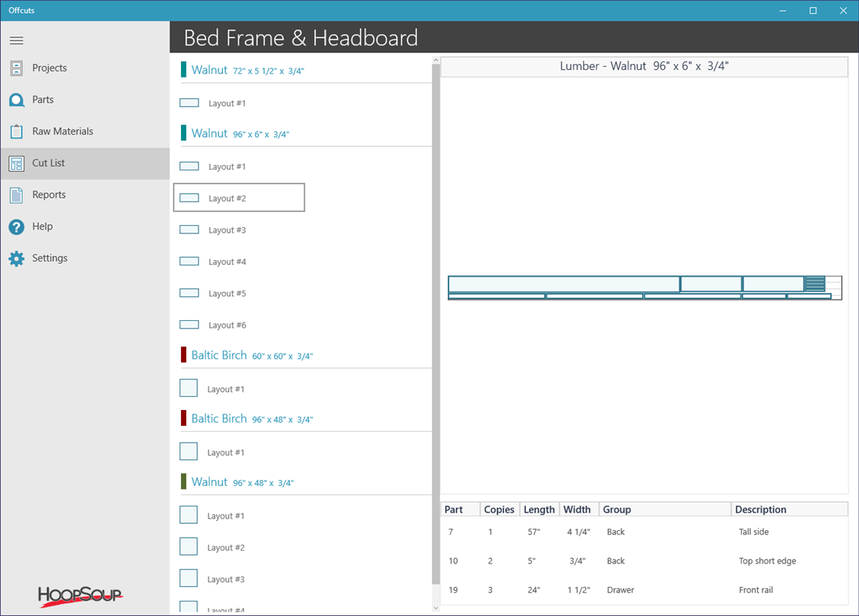Click the Description column header
Screen dimensions: 859x616
pos(790,510)
